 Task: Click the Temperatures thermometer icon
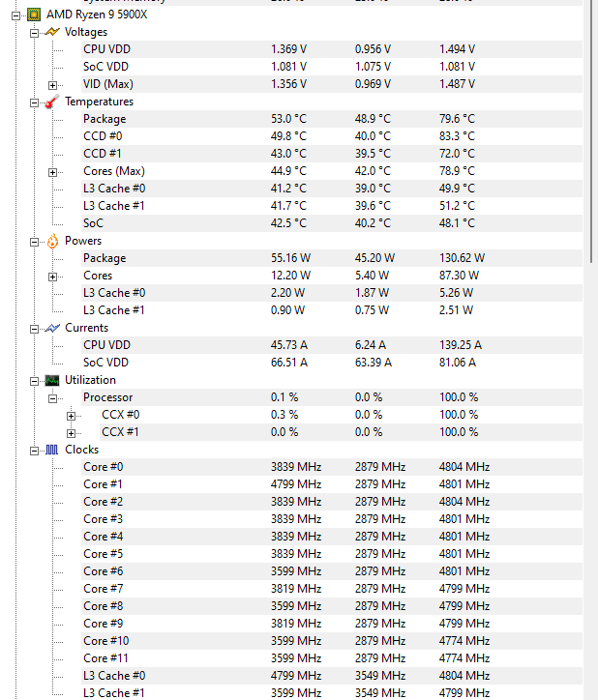pyautogui.click(x=52, y=102)
